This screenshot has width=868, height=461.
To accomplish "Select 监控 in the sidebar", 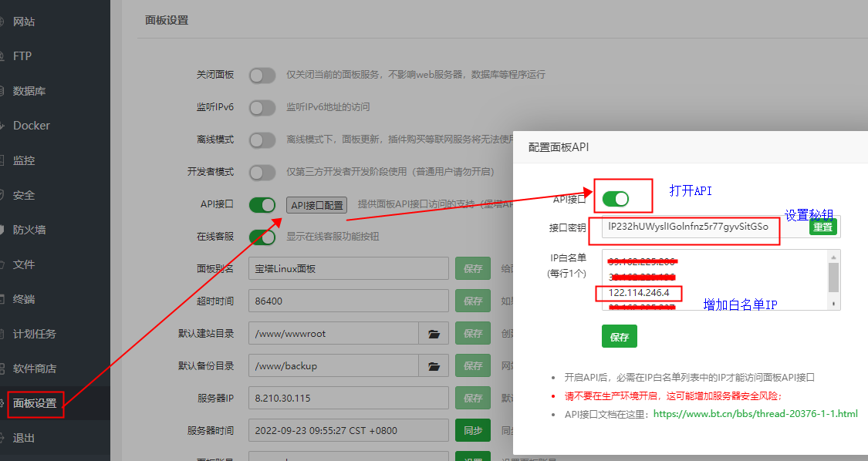I will (x=23, y=160).
